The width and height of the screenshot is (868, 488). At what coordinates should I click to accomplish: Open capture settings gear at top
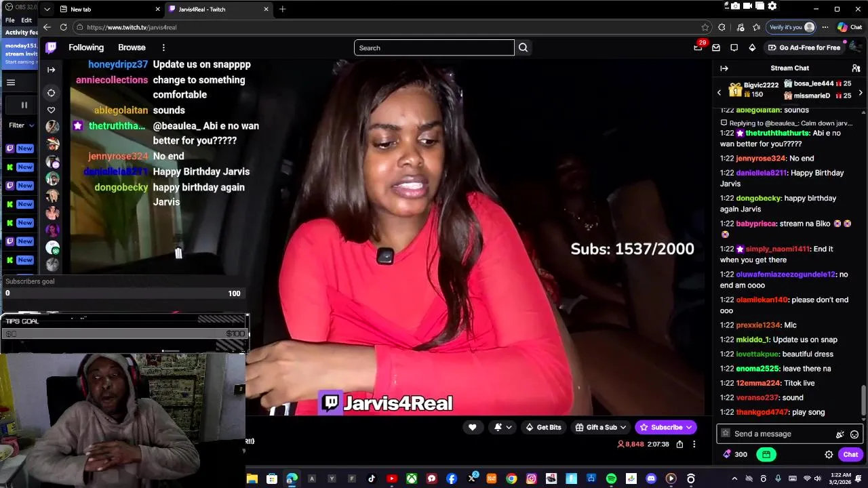click(772, 6)
